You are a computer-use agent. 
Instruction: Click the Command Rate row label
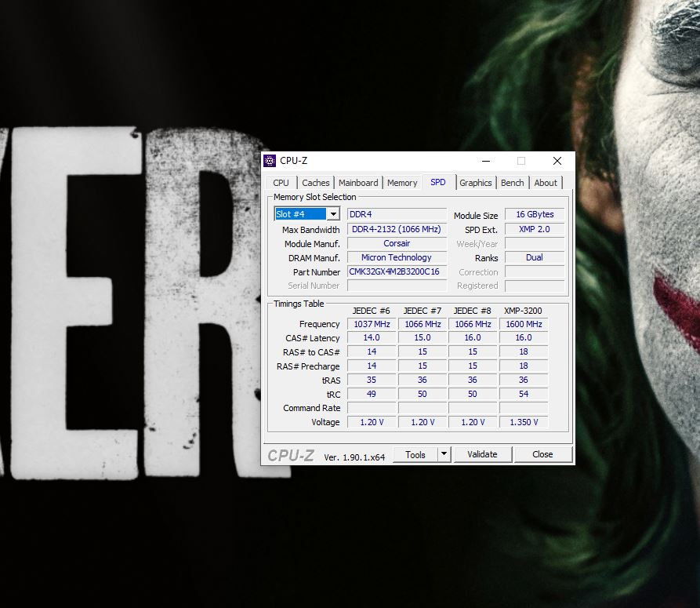[312, 408]
